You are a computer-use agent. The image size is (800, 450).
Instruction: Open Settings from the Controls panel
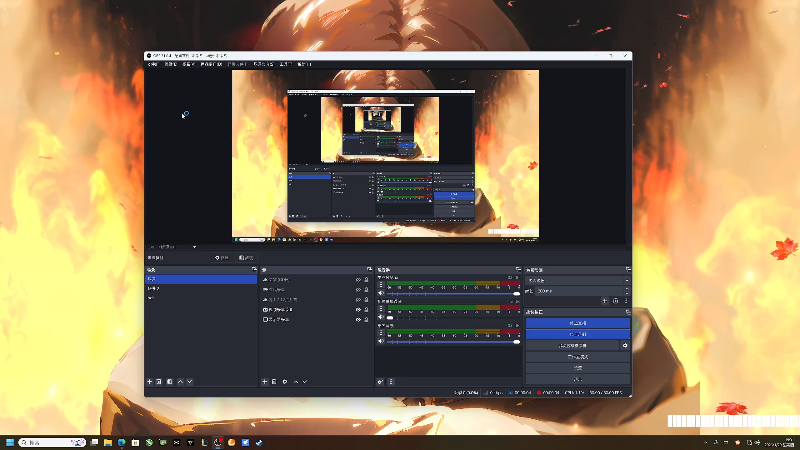[578, 368]
